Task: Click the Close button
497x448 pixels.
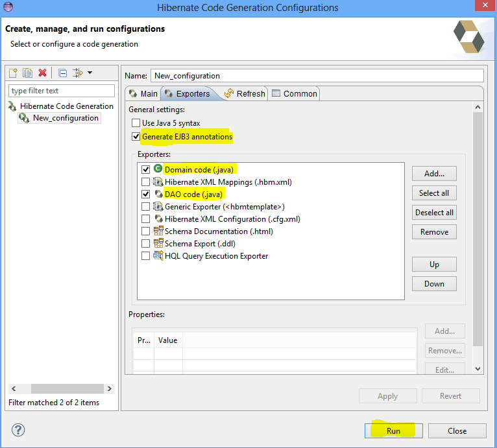Action: pos(457,431)
